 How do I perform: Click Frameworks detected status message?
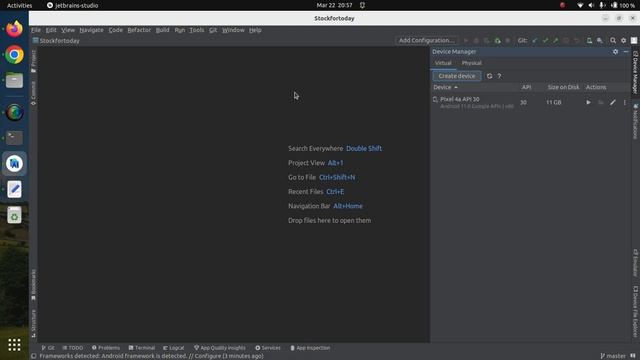click(151, 356)
